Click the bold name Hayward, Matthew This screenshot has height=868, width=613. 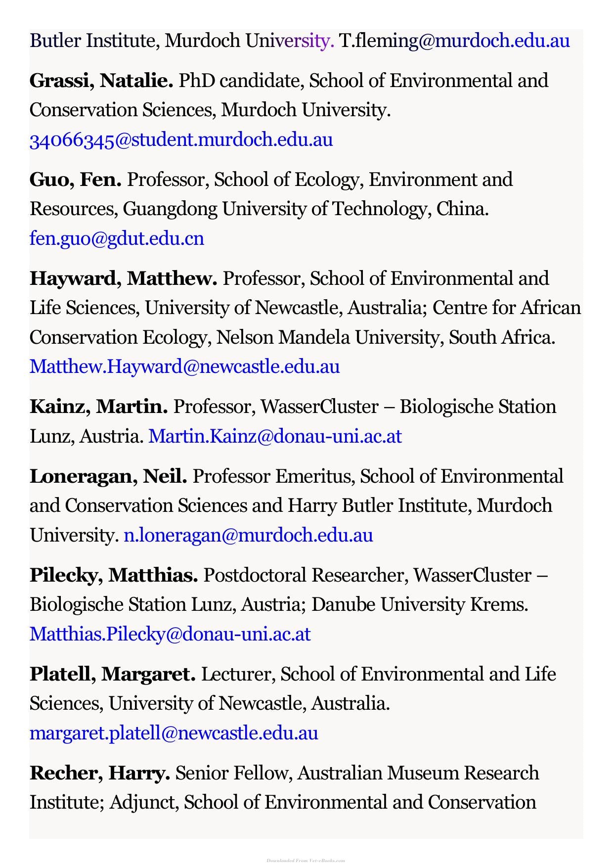click(124, 278)
